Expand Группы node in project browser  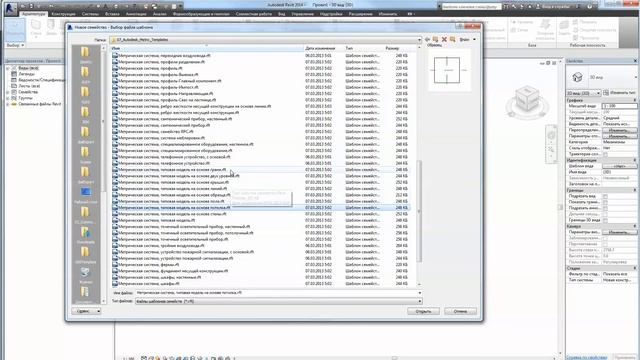pos(8,98)
